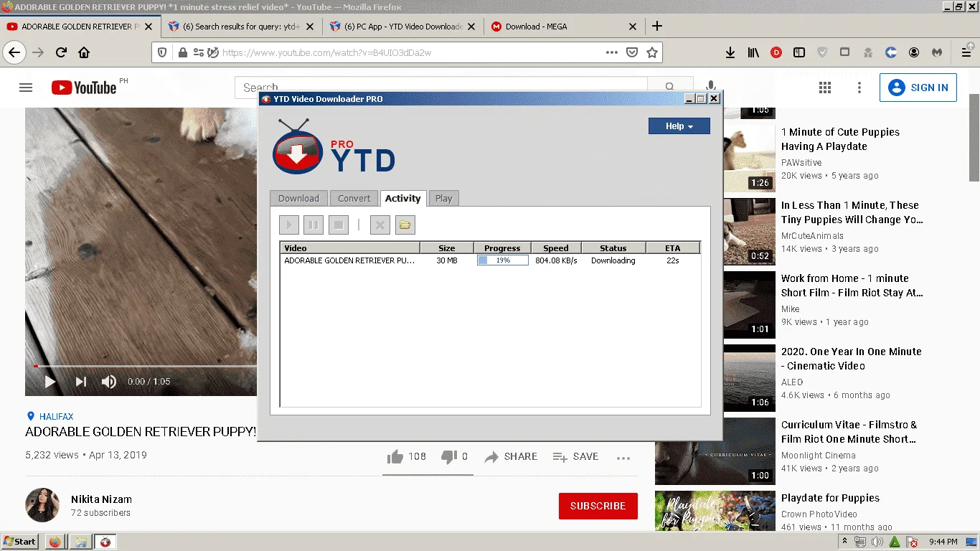Image resolution: width=980 pixels, height=551 pixels.
Task: Bookmark this page with the star icon
Action: (652, 52)
